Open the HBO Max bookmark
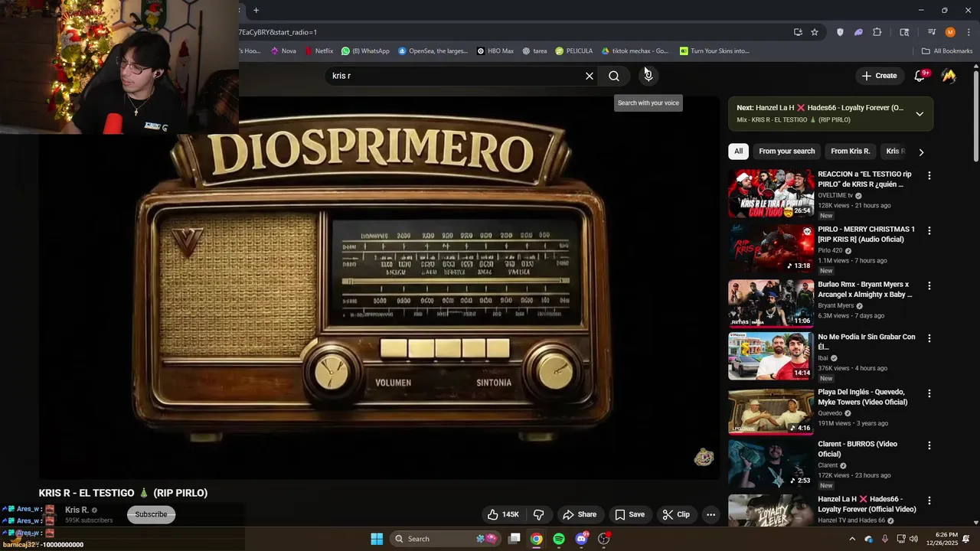This screenshot has height=551, width=980. pos(495,51)
